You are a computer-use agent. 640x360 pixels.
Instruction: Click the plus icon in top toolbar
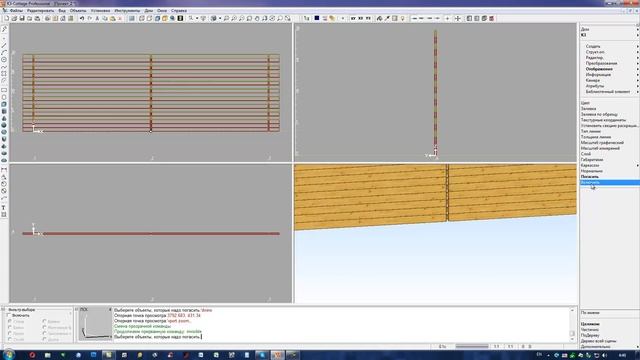pos(447,18)
